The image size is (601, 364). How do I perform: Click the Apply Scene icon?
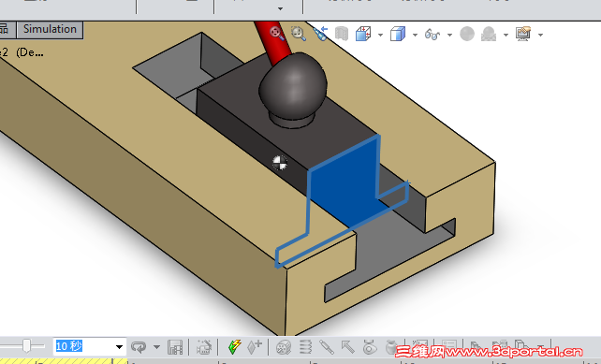click(489, 34)
